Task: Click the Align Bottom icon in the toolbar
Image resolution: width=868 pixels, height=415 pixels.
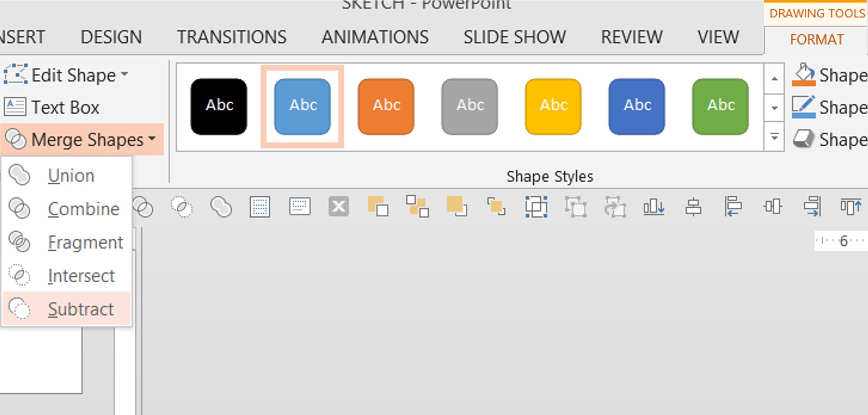Action: [654, 207]
